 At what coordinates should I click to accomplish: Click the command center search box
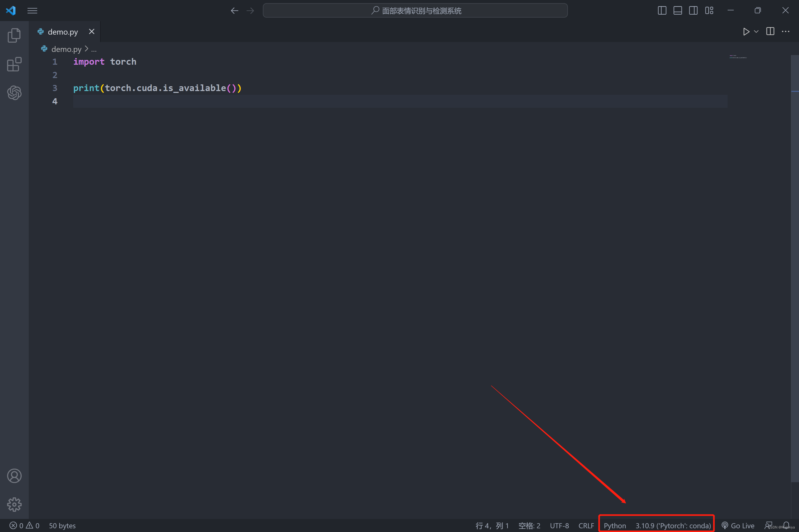pos(415,11)
